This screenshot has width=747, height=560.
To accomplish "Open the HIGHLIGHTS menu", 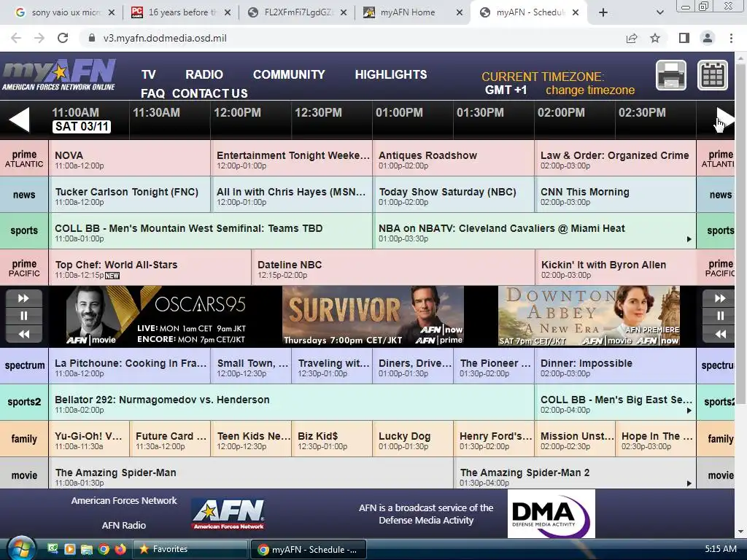I will pyautogui.click(x=391, y=75).
